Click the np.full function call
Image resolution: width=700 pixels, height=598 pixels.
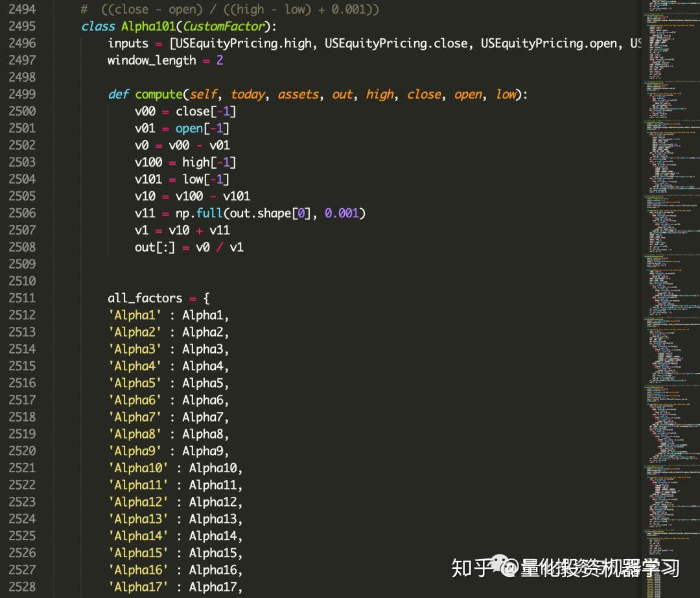point(200,213)
